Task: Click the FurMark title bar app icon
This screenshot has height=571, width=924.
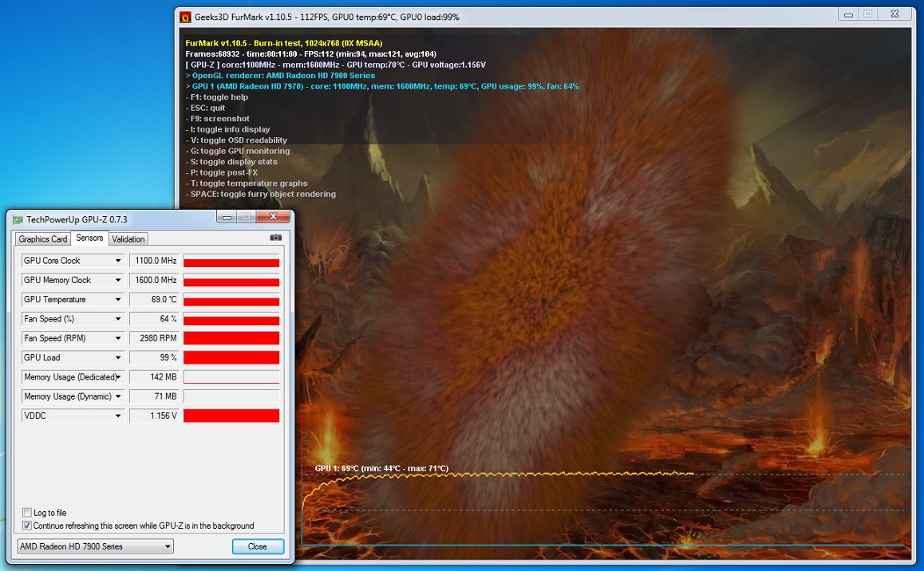Action: (186, 17)
